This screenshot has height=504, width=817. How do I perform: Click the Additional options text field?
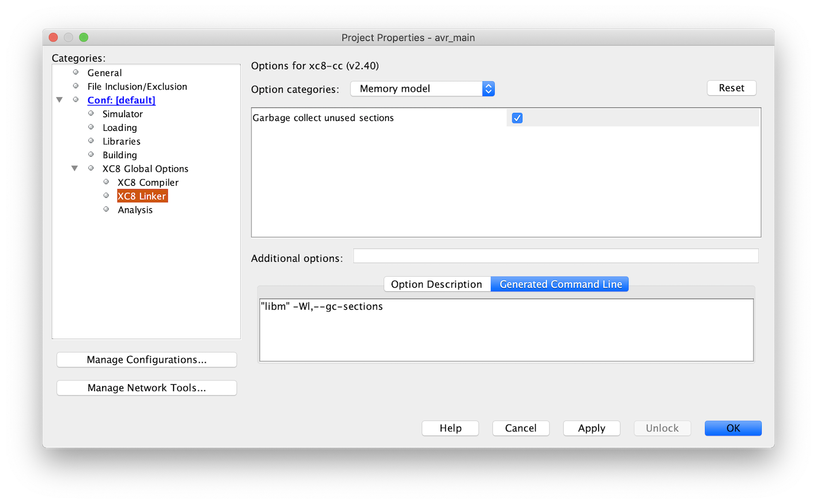pos(555,256)
